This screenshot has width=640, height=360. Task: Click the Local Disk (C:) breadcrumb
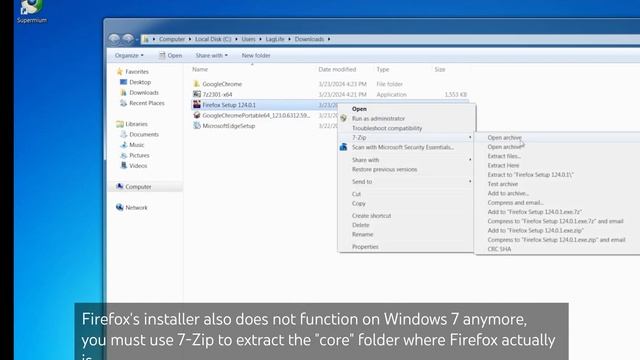(x=213, y=39)
